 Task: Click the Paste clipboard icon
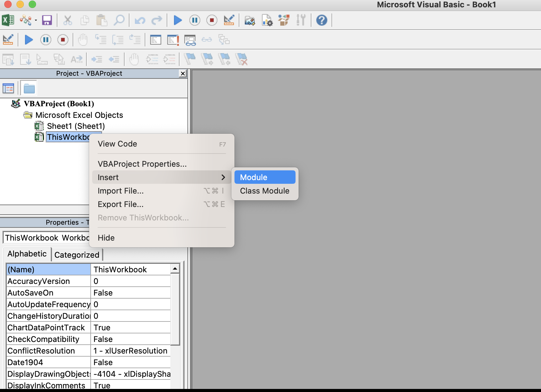tap(102, 20)
